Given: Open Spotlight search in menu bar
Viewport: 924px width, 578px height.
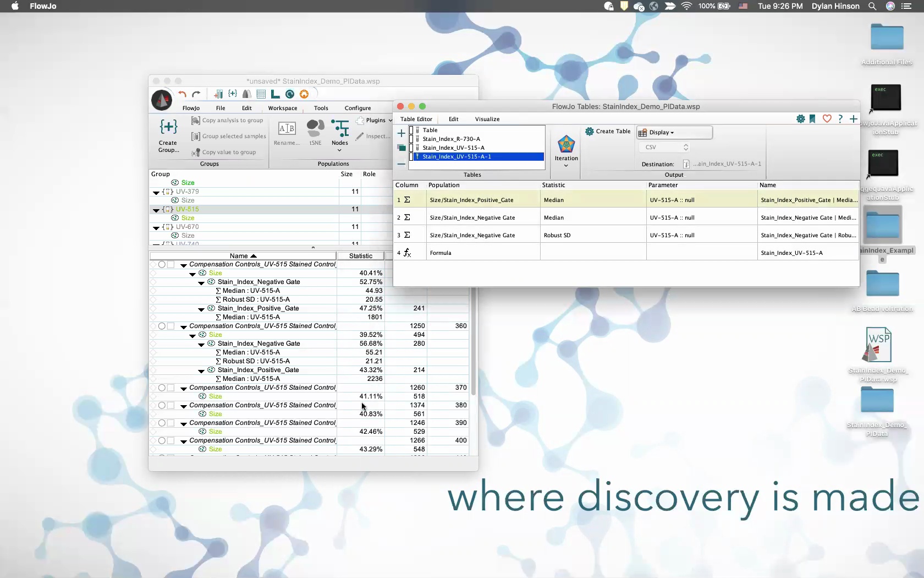Looking at the screenshot, I should coord(872,6).
